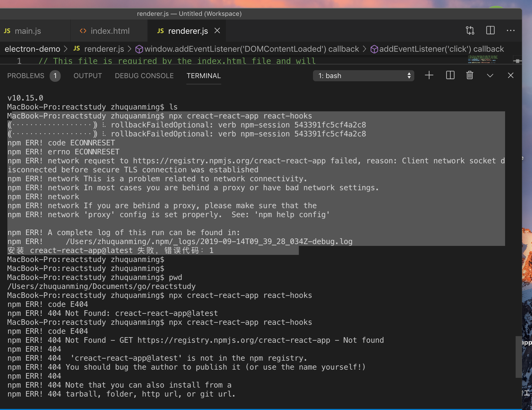Click the 'npm ERR! errno ECONNRESET' line
The width and height of the screenshot is (532, 410).
(63, 152)
